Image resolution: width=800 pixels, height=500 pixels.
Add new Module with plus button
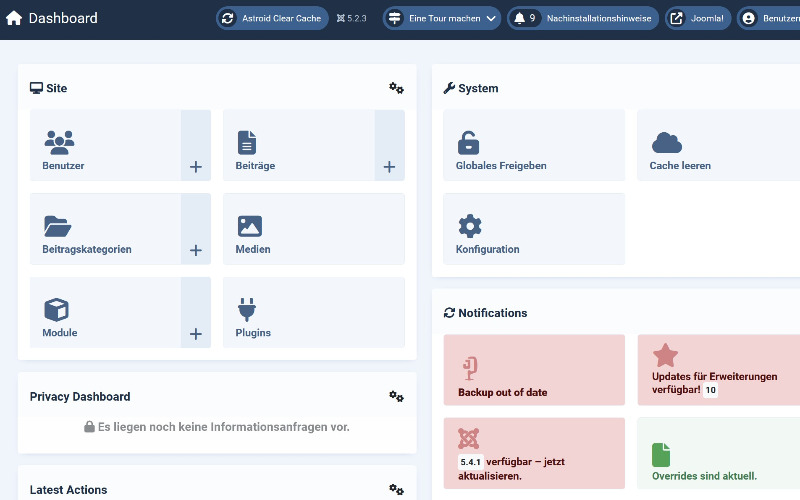pyautogui.click(x=196, y=334)
